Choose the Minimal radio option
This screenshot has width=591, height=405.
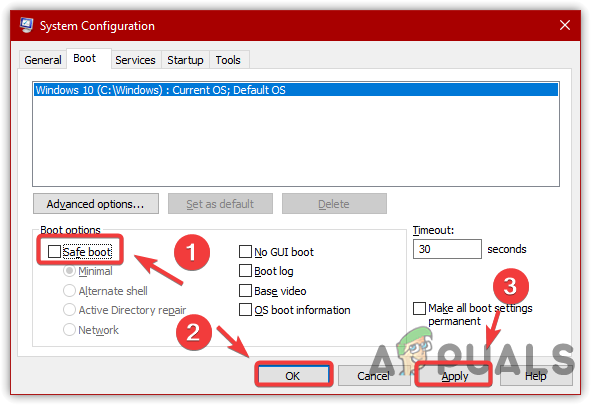click(69, 271)
